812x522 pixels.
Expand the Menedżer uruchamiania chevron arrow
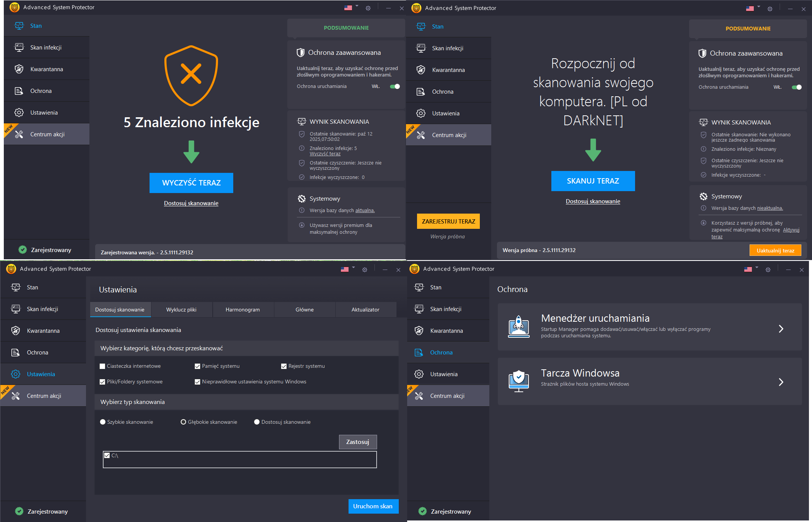(781, 329)
